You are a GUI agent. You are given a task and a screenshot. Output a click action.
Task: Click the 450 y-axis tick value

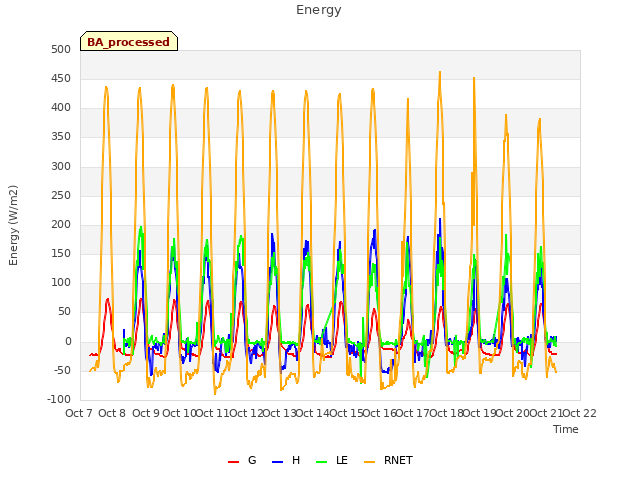[61, 78]
